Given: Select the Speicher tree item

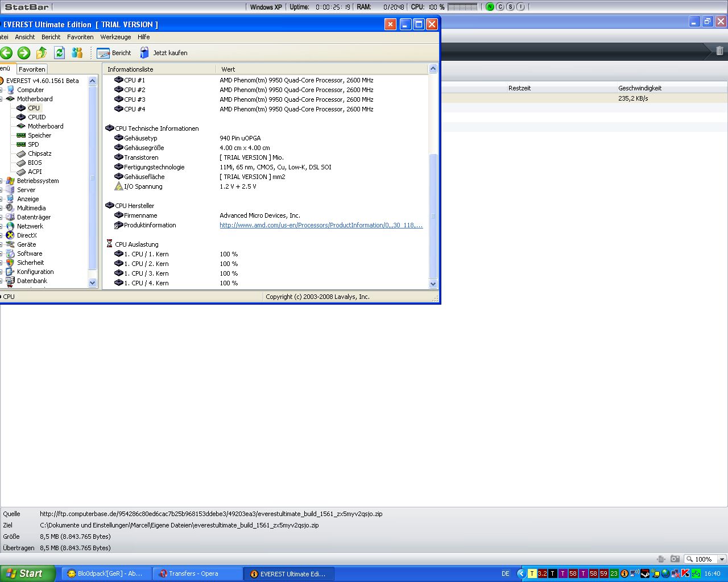Looking at the screenshot, I should point(39,135).
